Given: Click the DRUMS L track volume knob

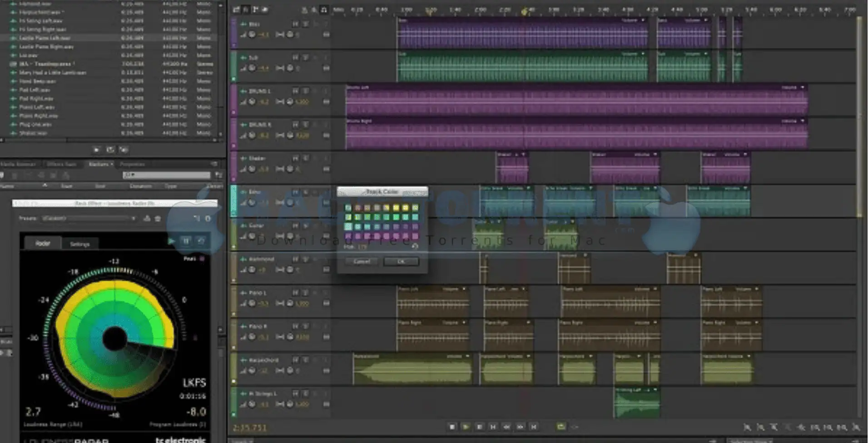Looking at the screenshot, I should pos(252,102).
